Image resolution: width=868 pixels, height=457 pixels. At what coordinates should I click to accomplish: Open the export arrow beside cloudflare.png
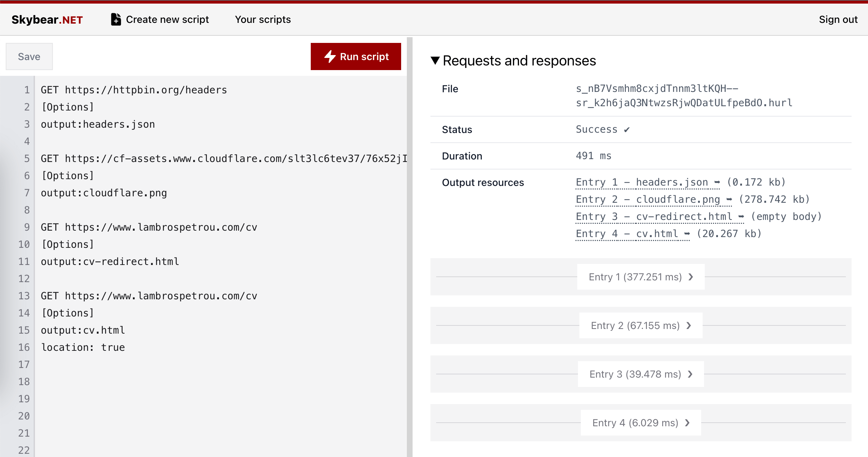click(x=729, y=199)
